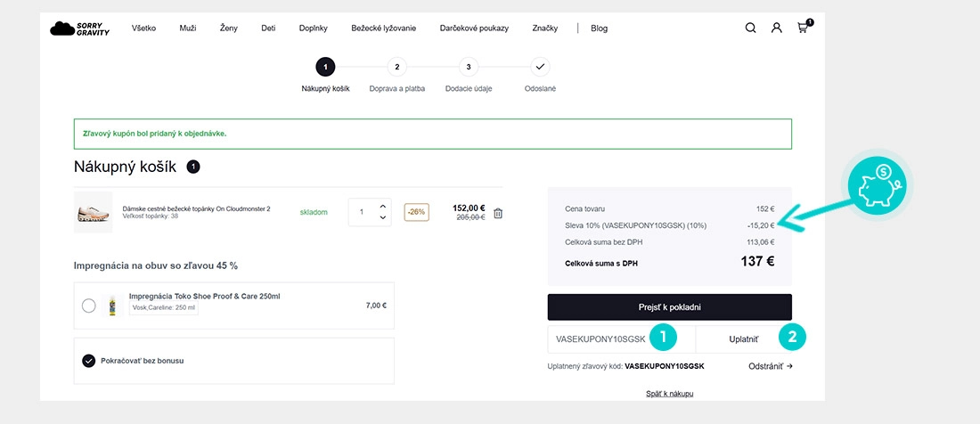Open the Darčekové poukazy menu
Viewport: 980px width, 424px height.
click(474, 29)
